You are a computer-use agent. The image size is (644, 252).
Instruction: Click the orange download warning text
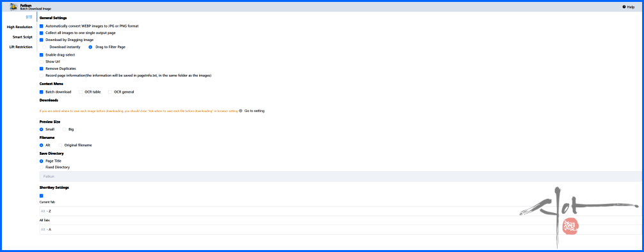tap(138, 111)
